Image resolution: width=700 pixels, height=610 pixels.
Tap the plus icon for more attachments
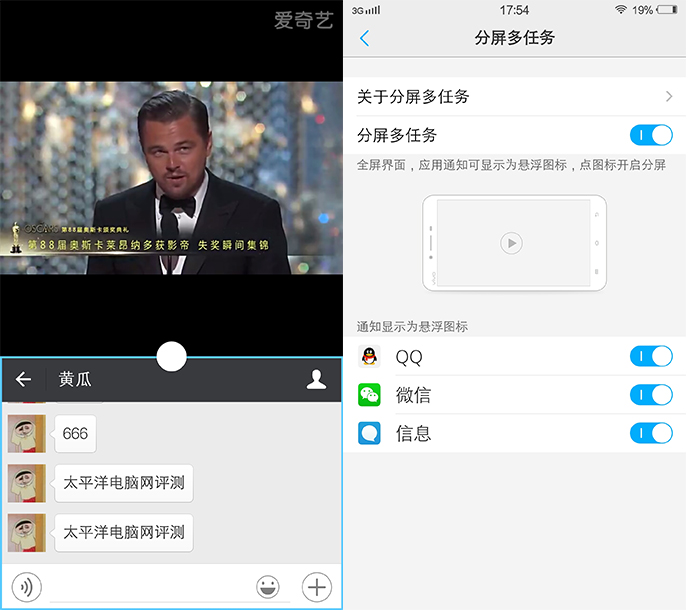click(316, 587)
